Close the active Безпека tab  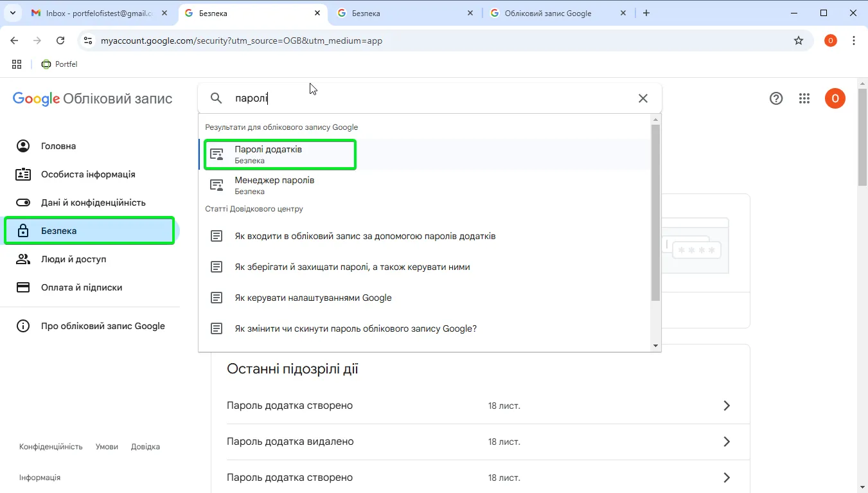[x=317, y=13]
